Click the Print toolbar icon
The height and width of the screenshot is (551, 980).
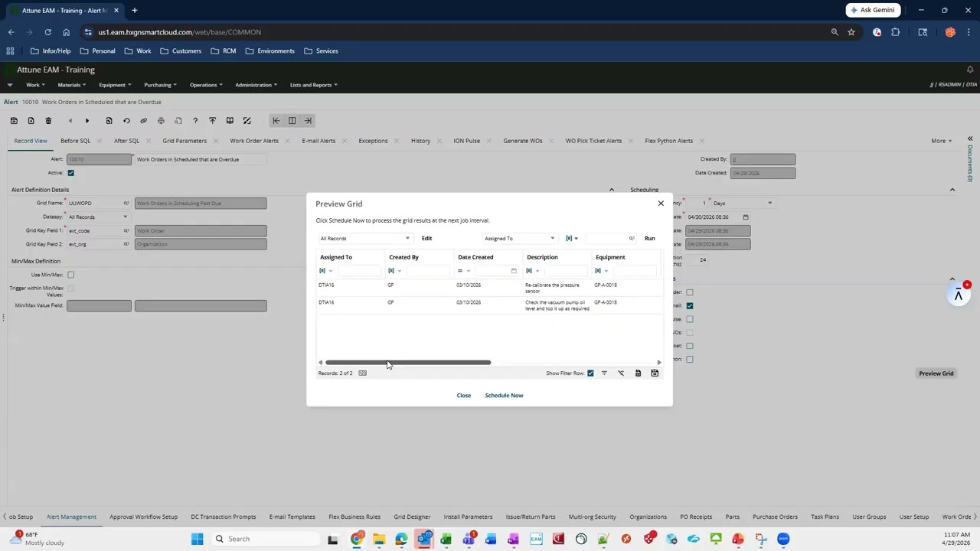pos(161,121)
